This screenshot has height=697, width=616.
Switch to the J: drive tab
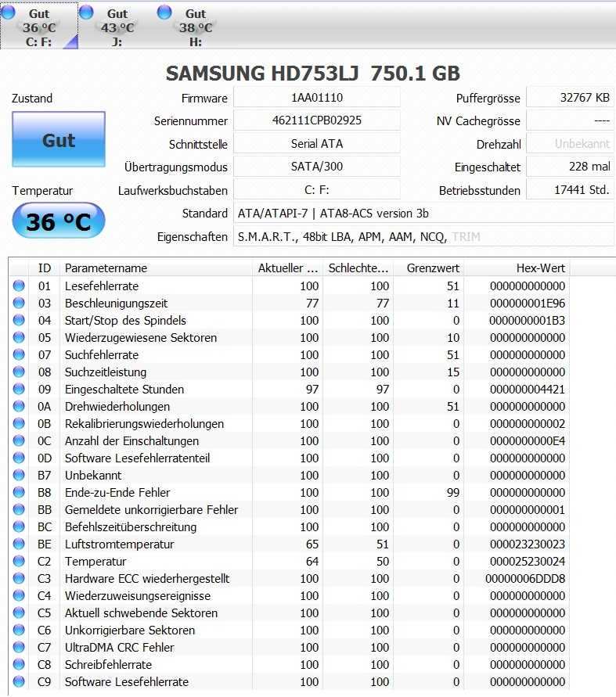click(117, 27)
